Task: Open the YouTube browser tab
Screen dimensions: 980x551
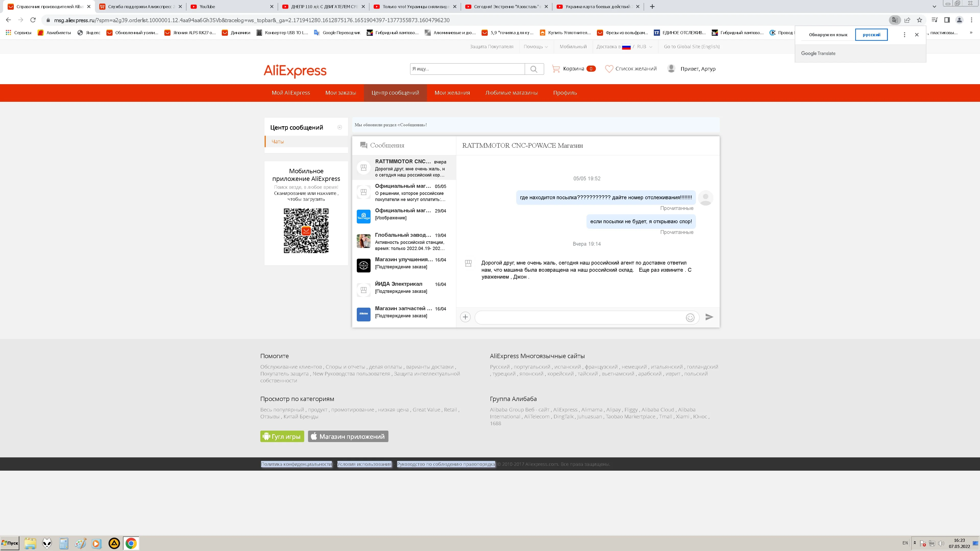Action: click(x=228, y=6)
